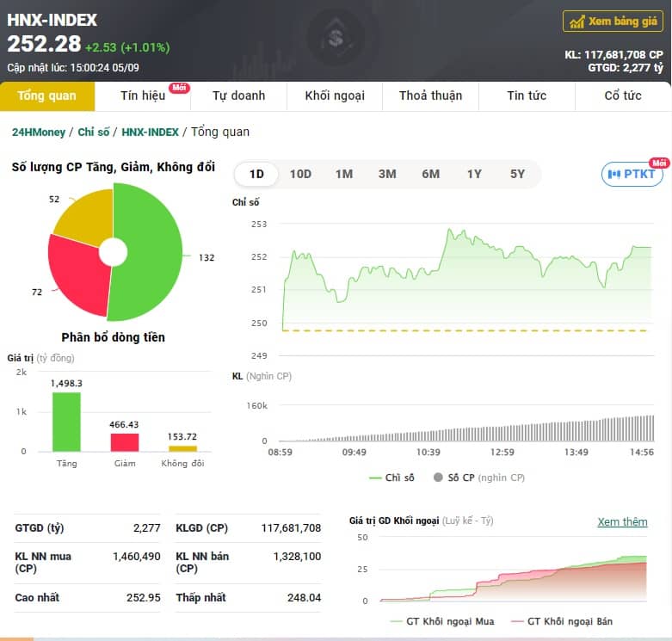Viewport: 672px width, 641px height.
Task: Click the red Giảm bar 466.43
Action: pyautogui.click(x=125, y=442)
